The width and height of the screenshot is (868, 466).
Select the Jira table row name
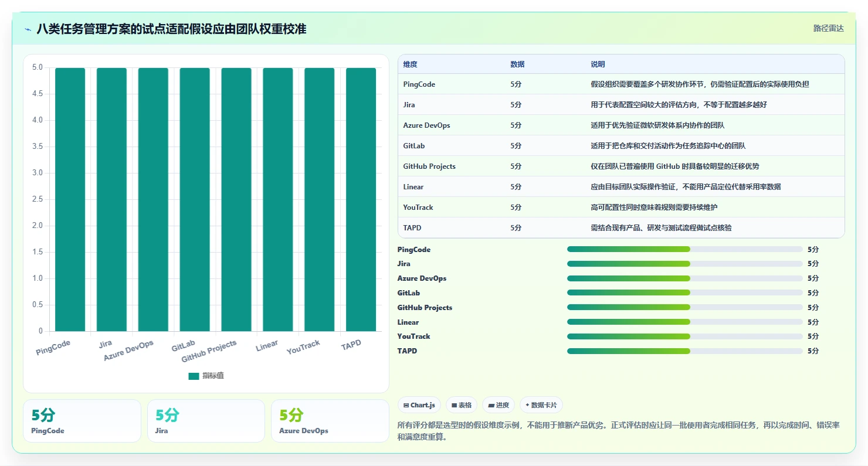409,105
